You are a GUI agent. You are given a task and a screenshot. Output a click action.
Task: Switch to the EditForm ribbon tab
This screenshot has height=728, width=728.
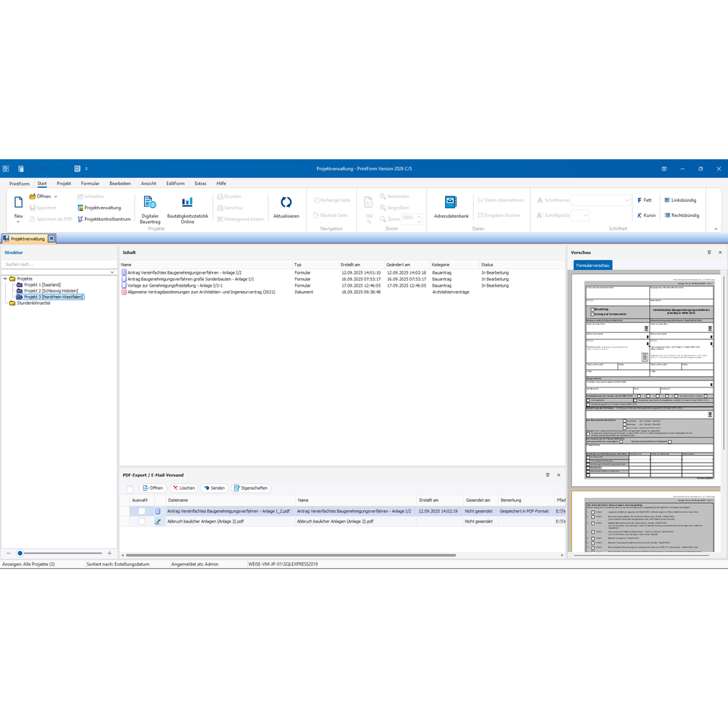(x=175, y=184)
